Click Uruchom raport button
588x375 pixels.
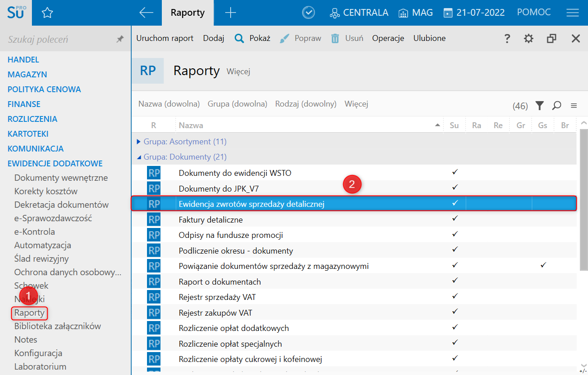point(165,38)
